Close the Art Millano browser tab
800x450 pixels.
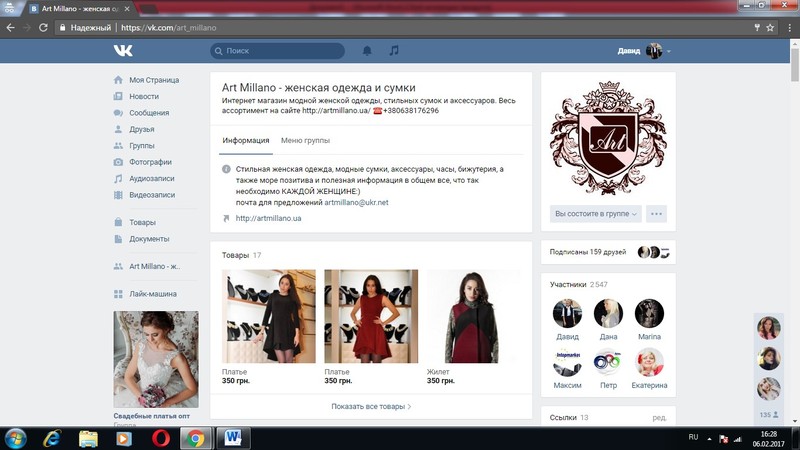click(127, 9)
